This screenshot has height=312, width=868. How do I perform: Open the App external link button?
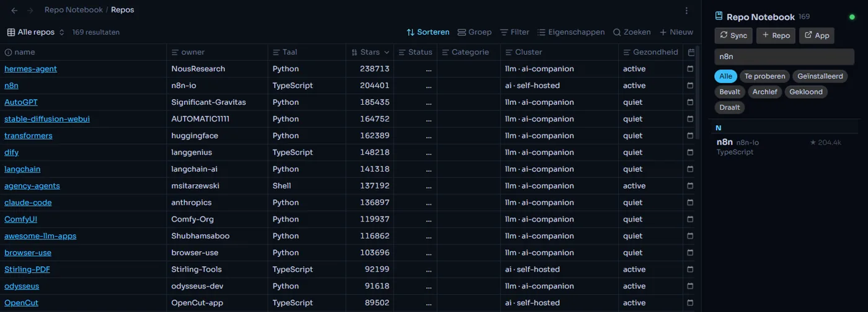coord(817,35)
